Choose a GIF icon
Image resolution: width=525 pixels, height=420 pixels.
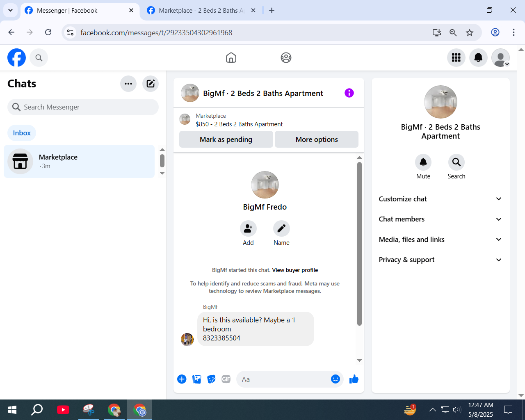pos(226,379)
